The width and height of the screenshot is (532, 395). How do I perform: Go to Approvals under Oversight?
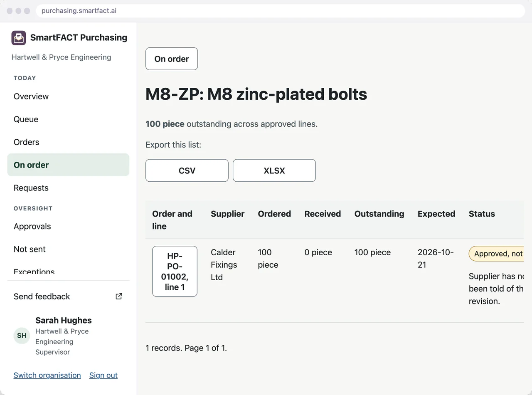click(68, 227)
